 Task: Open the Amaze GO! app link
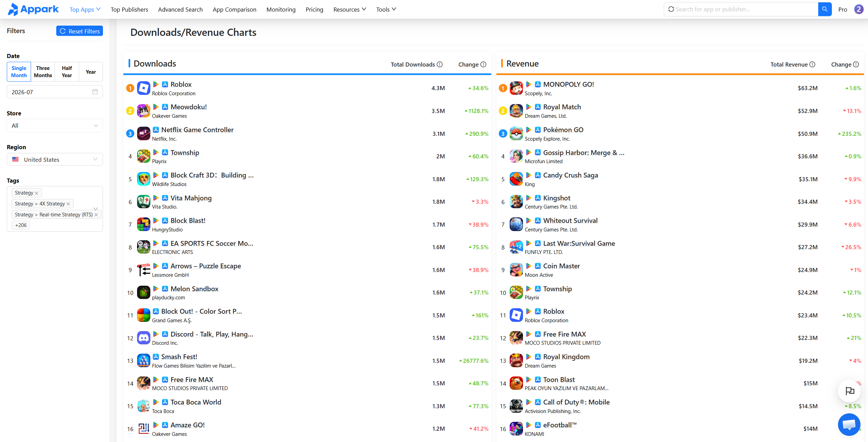click(188, 425)
